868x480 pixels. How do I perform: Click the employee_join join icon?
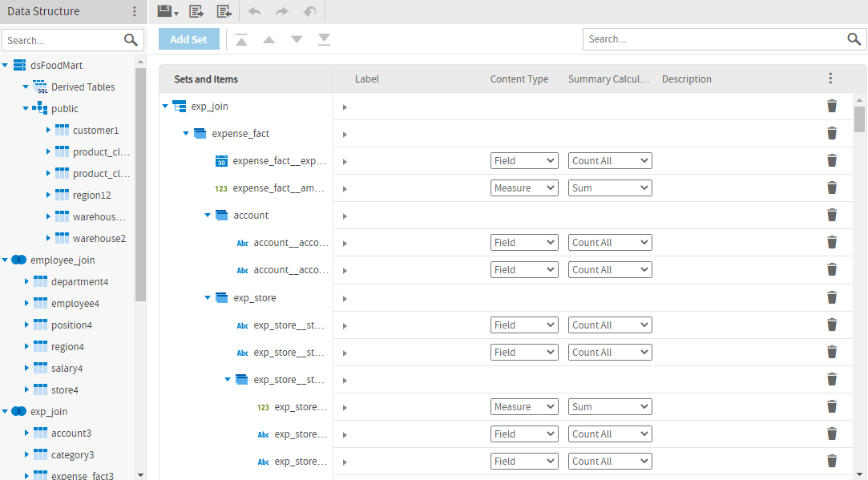(x=18, y=260)
